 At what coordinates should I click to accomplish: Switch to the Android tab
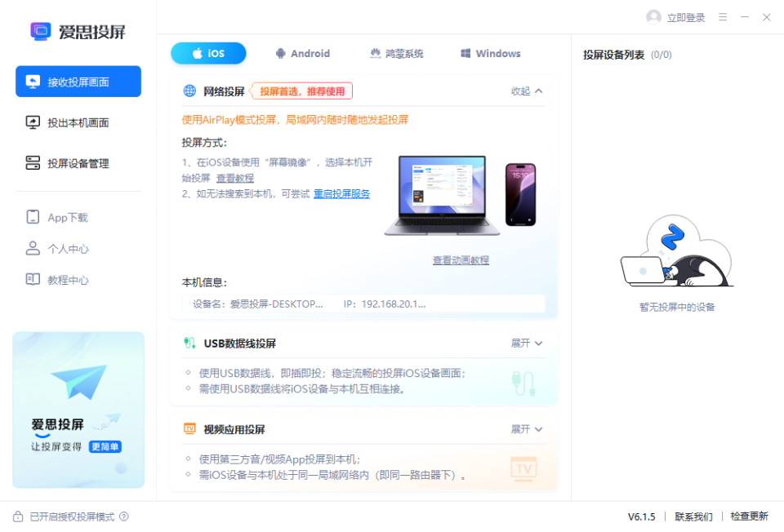point(302,54)
